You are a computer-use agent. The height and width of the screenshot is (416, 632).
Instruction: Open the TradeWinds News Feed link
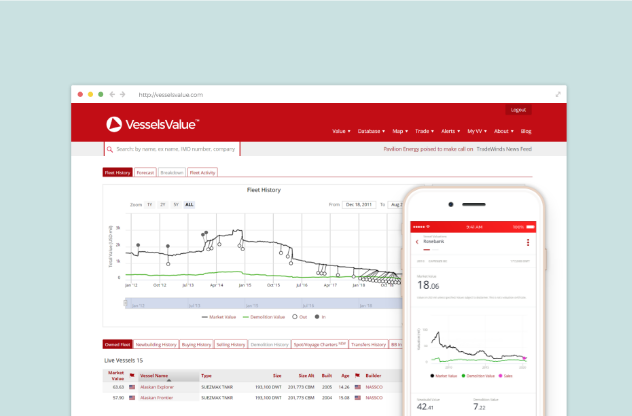pos(504,149)
